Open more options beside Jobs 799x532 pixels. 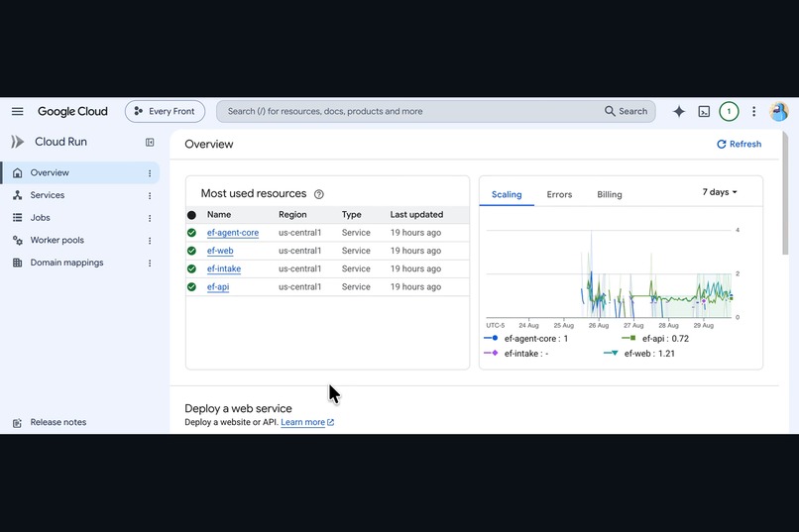coord(150,218)
